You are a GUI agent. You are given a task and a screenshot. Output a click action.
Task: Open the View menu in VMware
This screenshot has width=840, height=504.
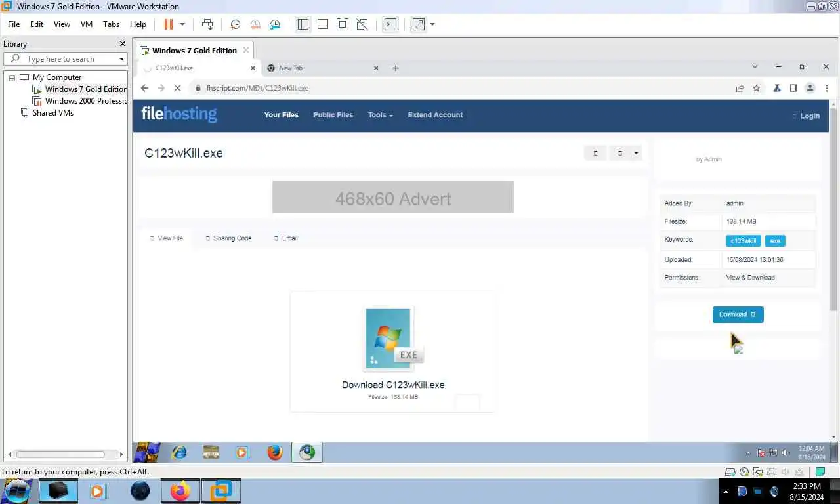pyautogui.click(x=62, y=24)
